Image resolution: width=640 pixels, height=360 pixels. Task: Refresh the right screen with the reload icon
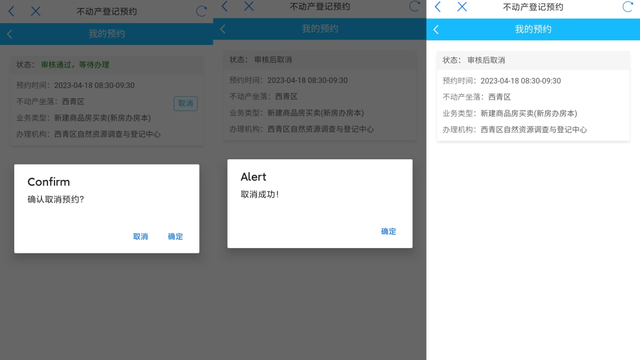627,7
